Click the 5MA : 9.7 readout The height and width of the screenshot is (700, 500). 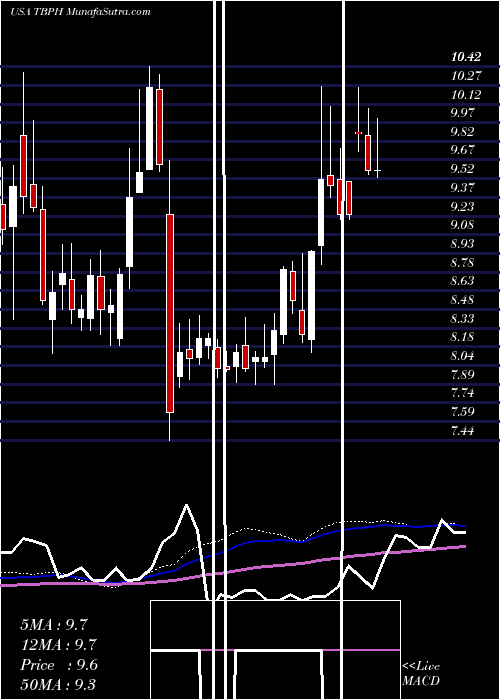click(x=54, y=625)
